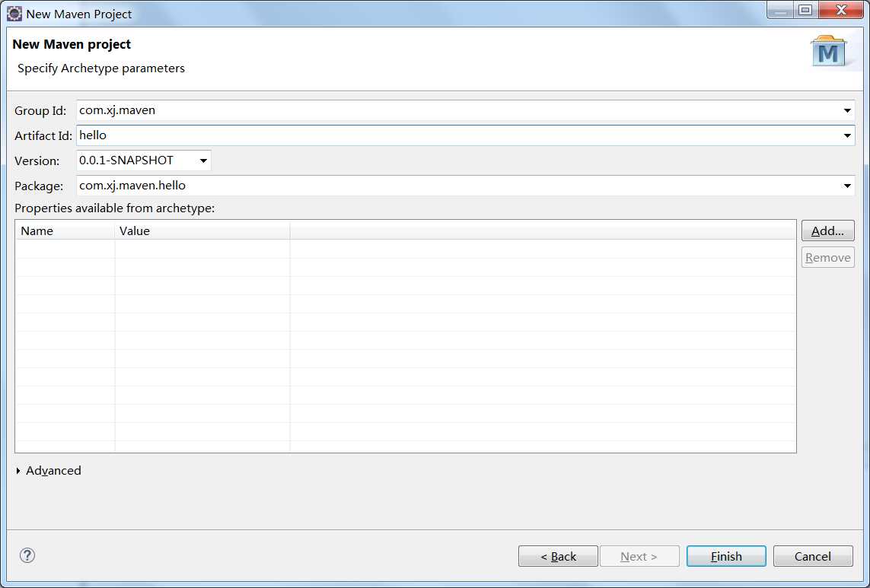Screen dimensions: 870x588
Task: Click the Add... button
Action: click(828, 230)
